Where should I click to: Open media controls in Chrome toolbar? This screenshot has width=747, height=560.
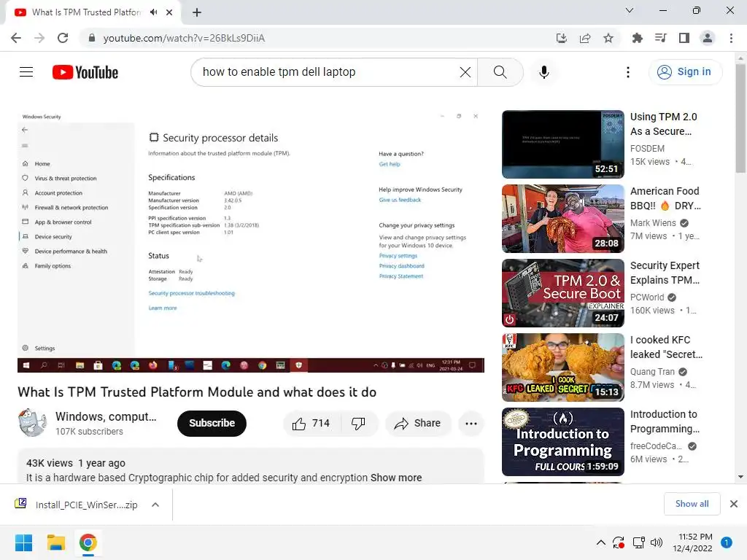[661, 38]
